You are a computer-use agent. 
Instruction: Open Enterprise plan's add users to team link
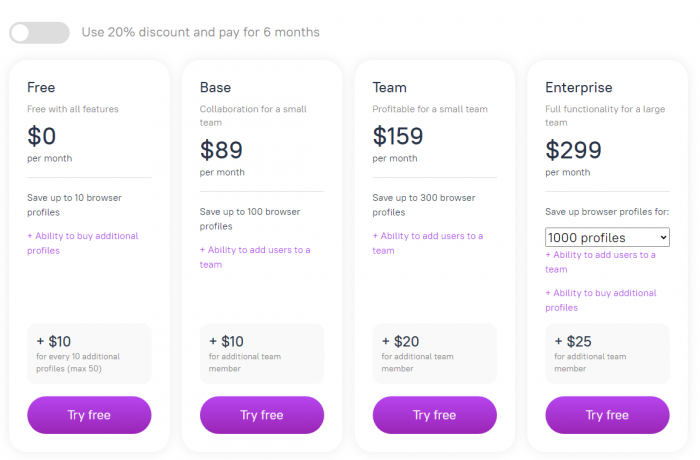[x=600, y=261]
